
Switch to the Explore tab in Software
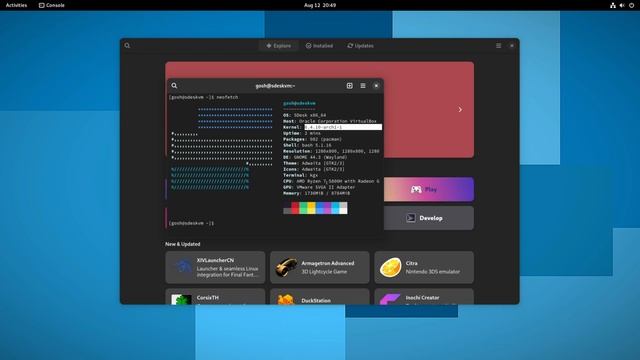(279, 46)
